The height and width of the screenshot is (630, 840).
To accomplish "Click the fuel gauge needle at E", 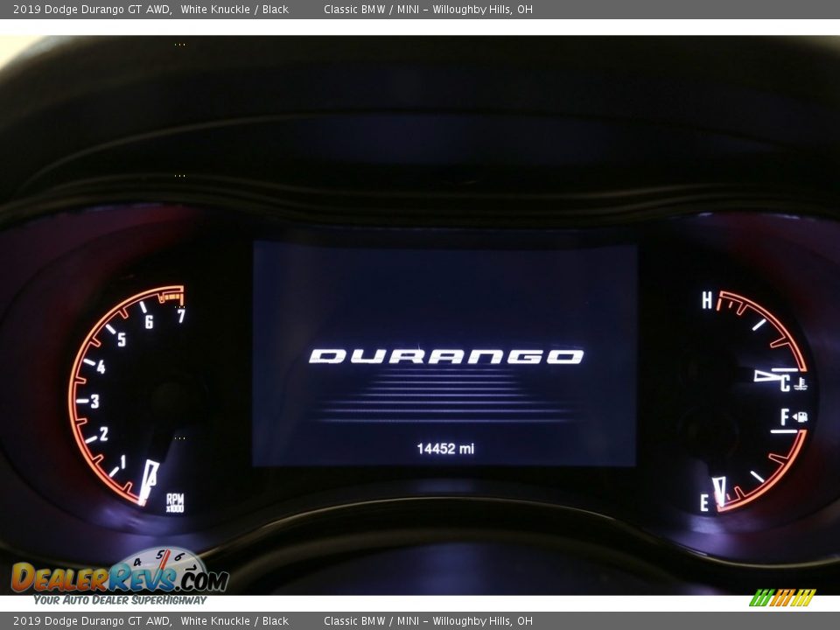I will pyautogui.click(x=719, y=490).
